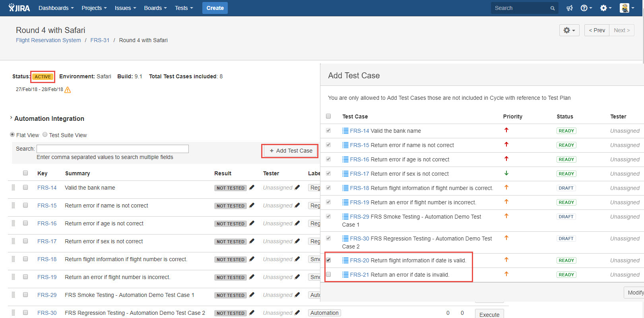Image resolution: width=644 pixels, height=318 pixels.
Task: Click the Add Test Case button
Action: (291, 151)
